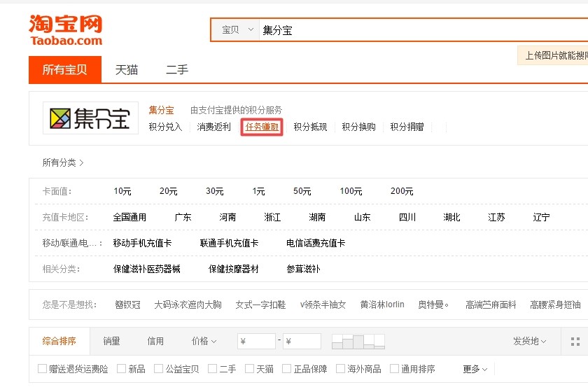Sort results by 销量
This screenshot has height=392, width=588.
click(111, 341)
